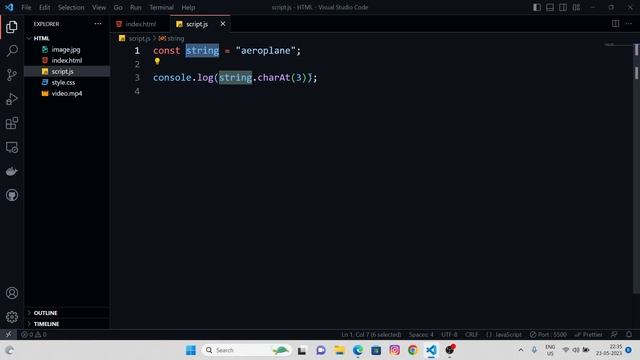This screenshot has height=360, width=640.
Task: Open video.mp4 in the Explorer
Action: click(x=67, y=93)
